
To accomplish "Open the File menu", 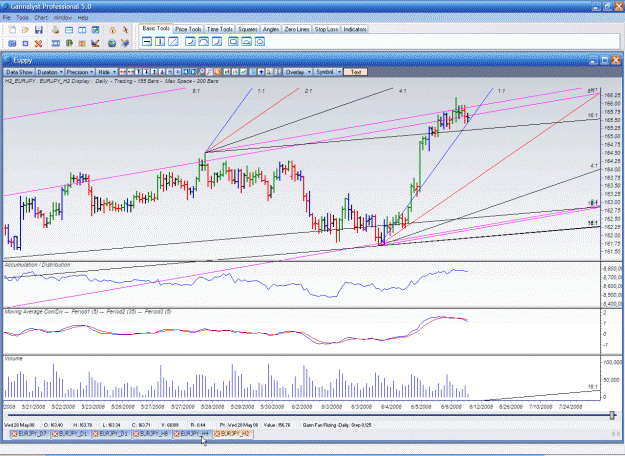I will [7, 18].
